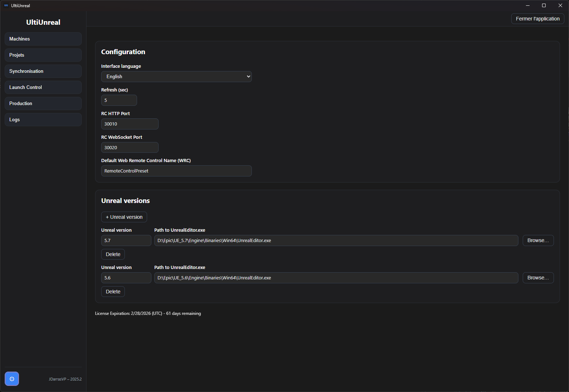Browse for the 5.7 UnrealEditor.exe path
This screenshot has width=569, height=392.
538,240
